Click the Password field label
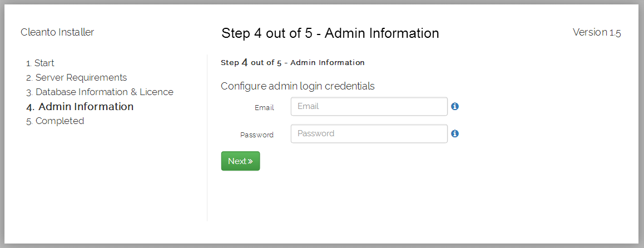Image resolution: width=644 pixels, height=248 pixels. point(257,135)
